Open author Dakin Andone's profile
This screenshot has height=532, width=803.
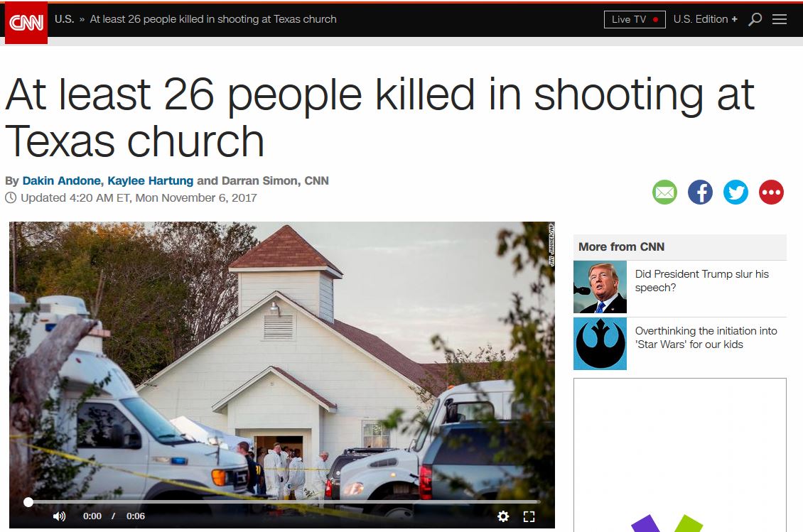(61, 180)
